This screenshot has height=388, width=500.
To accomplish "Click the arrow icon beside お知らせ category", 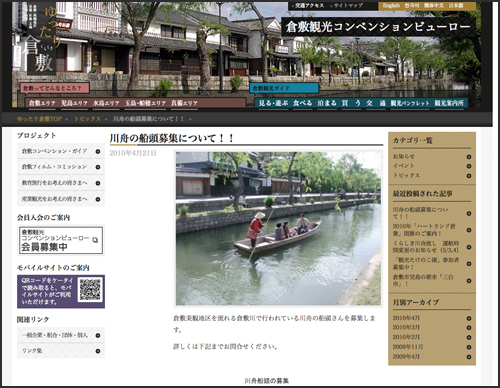I will [469, 157].
